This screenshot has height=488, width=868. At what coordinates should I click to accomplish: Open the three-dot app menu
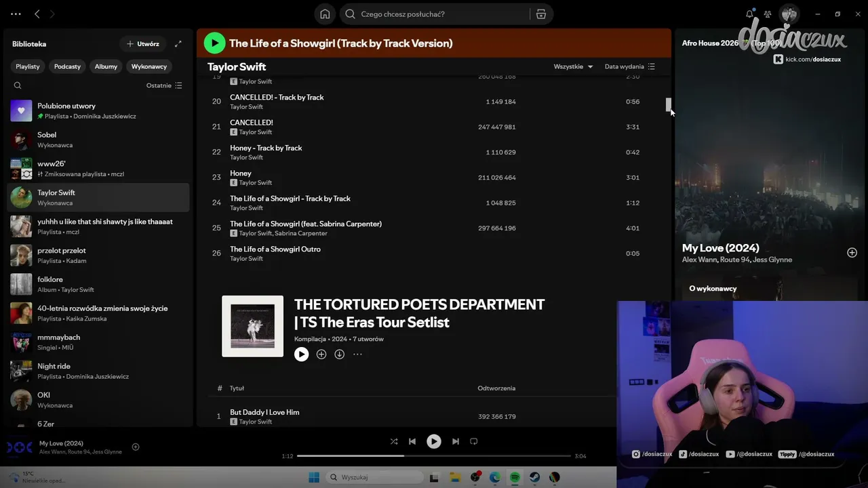click(16, 14)
